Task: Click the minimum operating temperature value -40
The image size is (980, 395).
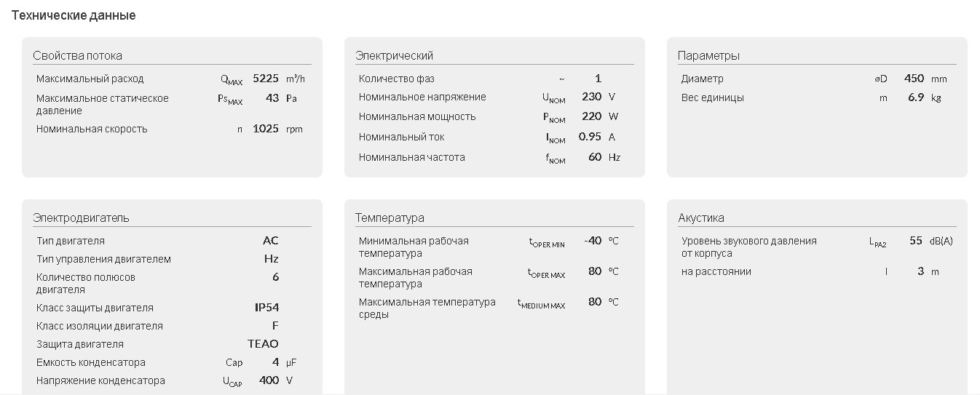Action: [593, 241]
